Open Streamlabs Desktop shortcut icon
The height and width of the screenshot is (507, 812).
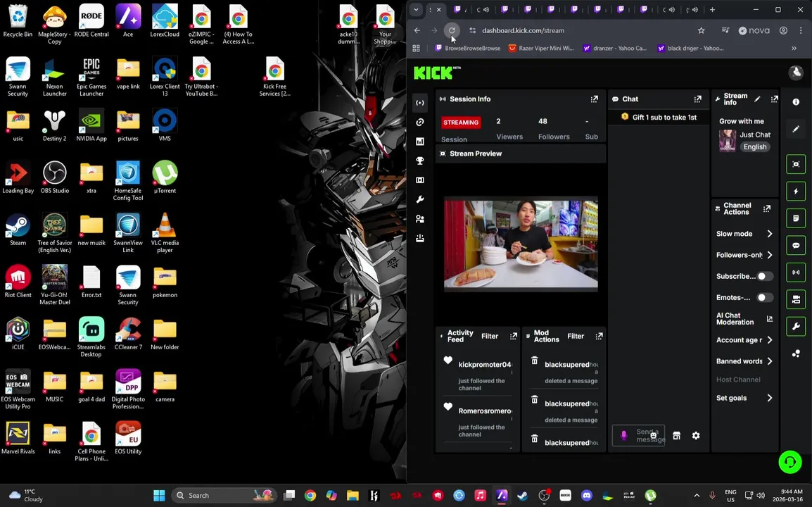91,337
